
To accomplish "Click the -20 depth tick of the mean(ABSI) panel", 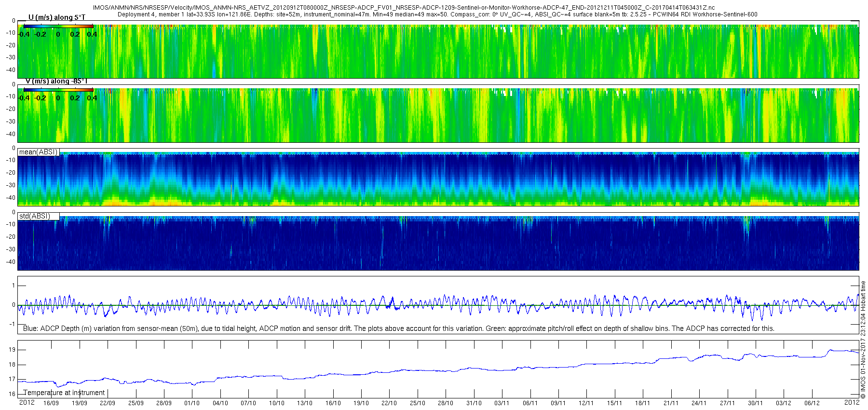I will 10,173.
